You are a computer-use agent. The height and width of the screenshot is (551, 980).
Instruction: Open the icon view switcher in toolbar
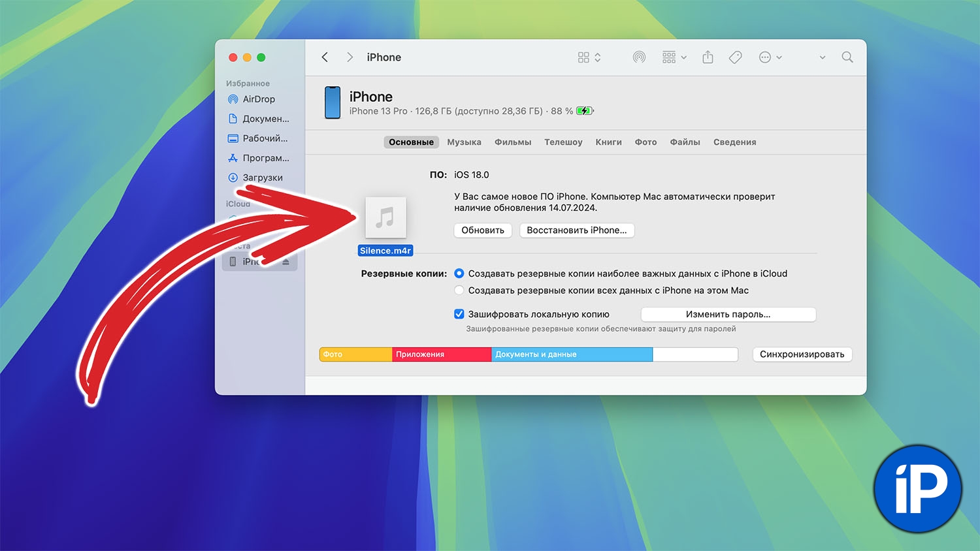(589, 57)
